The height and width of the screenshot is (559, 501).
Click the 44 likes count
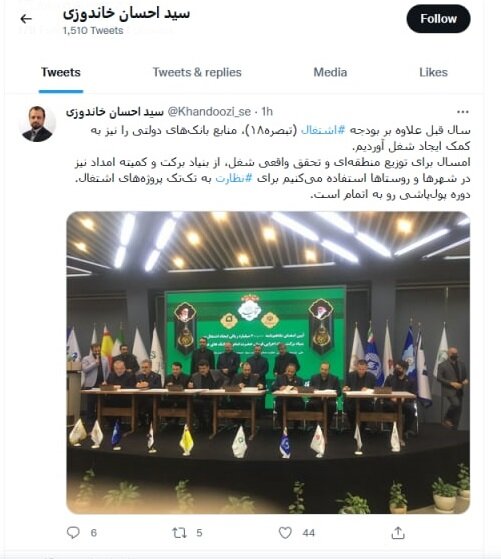click(308, 533)
